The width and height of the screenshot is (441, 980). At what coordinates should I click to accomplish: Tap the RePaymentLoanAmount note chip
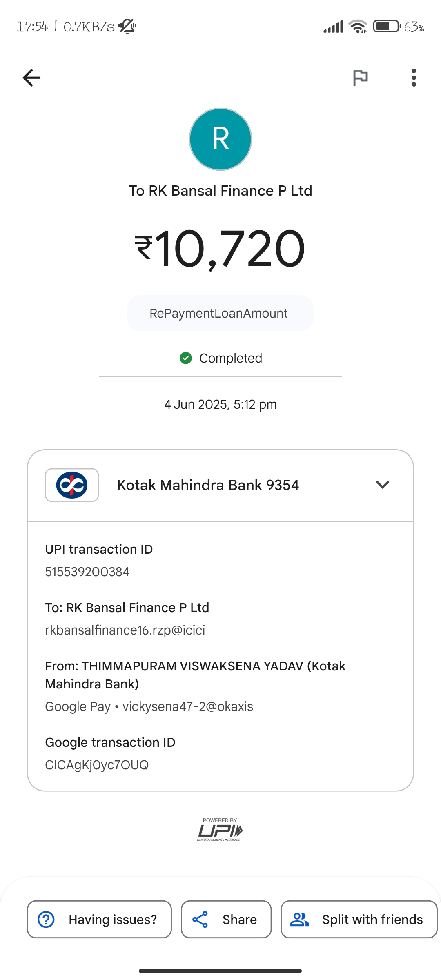tap(220, 313)
